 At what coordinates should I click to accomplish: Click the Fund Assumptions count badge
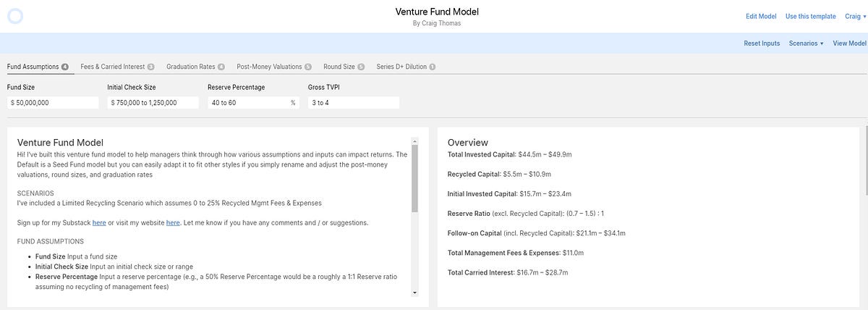[65, 67]
